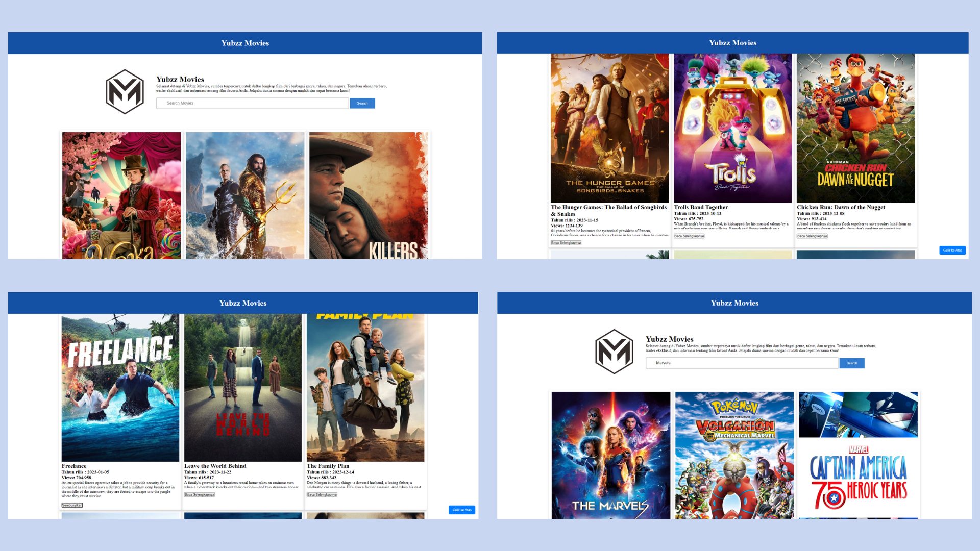Click 'Views: 1134.139' text

[x=567, y=226]
